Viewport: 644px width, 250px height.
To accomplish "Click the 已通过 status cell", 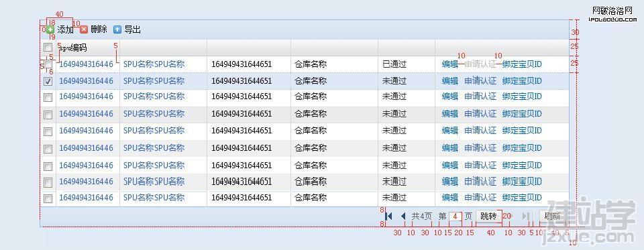I will (394, 64).
